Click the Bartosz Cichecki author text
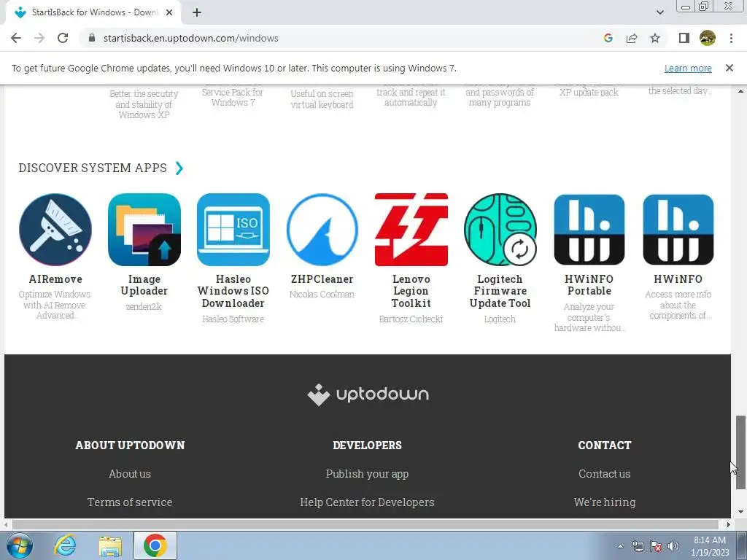The image size is (747, 560). [411, 319]
